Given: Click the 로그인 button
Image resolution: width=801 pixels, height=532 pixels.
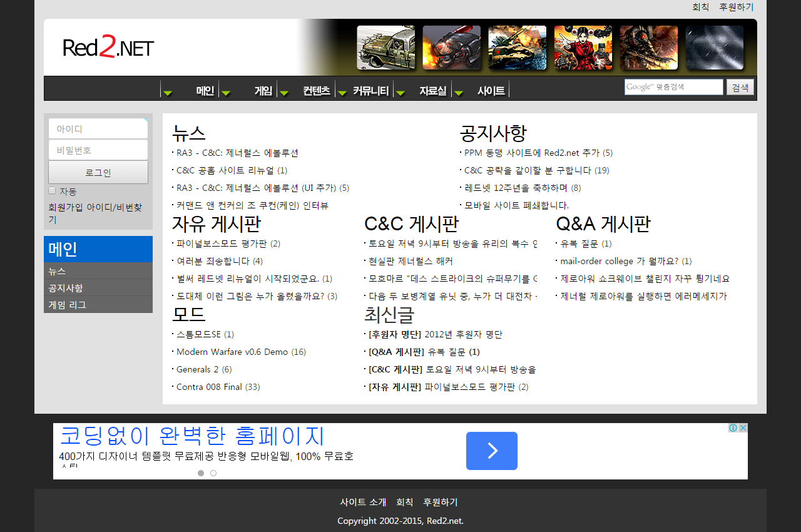Looking at the screenshot, I should tap(98, 172).
